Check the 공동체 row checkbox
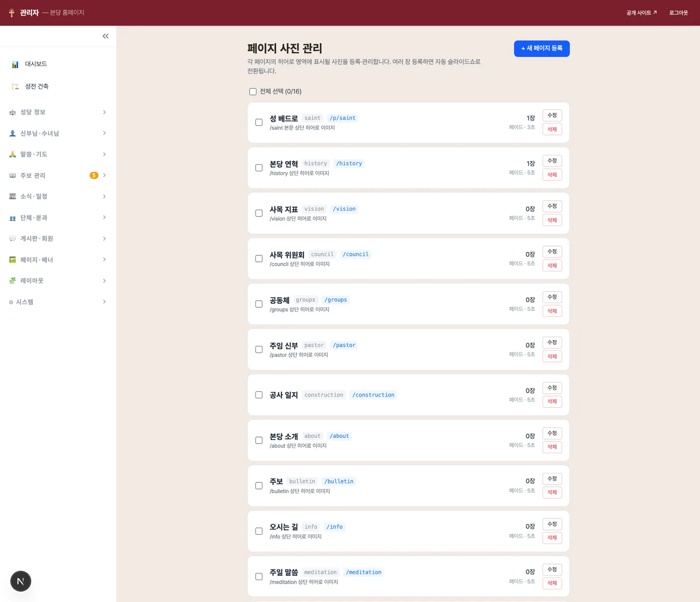The image size is (700, 602). [259, 304]
